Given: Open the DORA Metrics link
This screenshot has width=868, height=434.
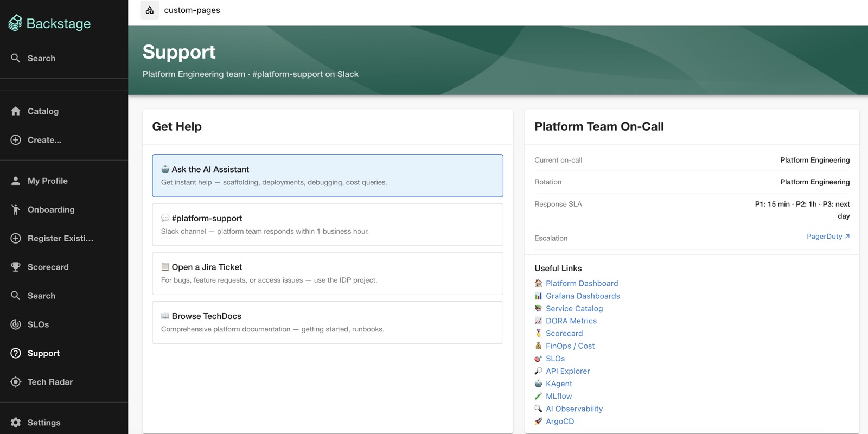Looking at the screenshot, I should 571,321.
